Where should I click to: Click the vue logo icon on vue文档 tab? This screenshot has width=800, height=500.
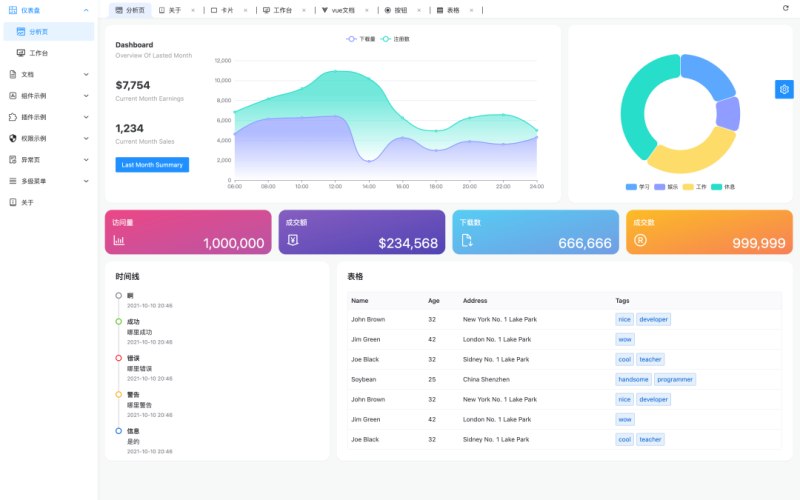click(x=324, y=10)
